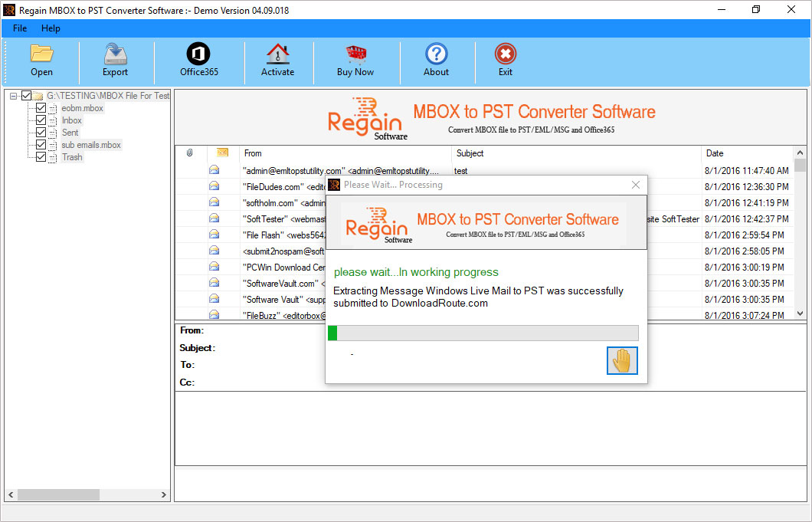Click the file icon beside eobm.mbox
The width and height of the screenshot is (812, 522).
tap(53, 108)
